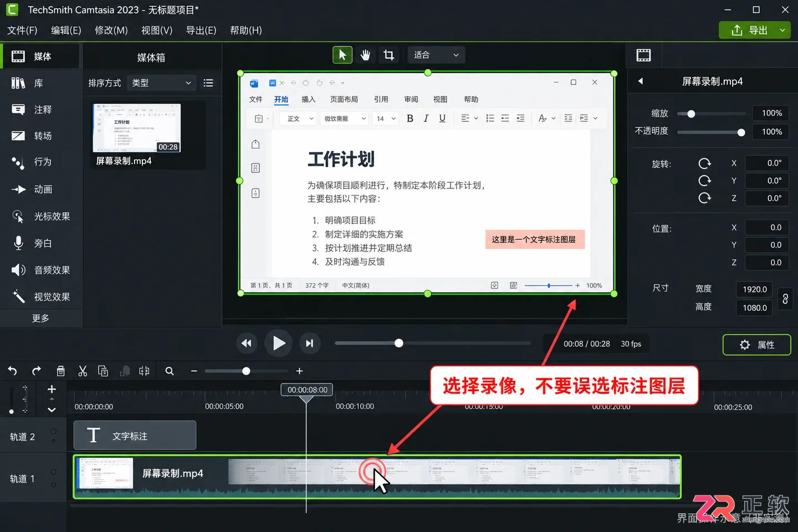Activate the hand pan tool
The height and width of the screenshot is (532, 798).
pos(365,55)
